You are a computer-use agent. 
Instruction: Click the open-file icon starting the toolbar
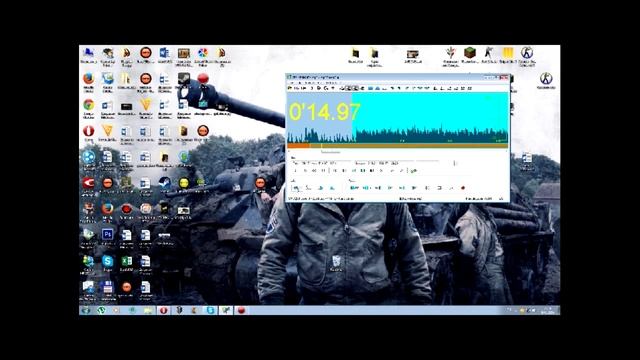(290, 88)
